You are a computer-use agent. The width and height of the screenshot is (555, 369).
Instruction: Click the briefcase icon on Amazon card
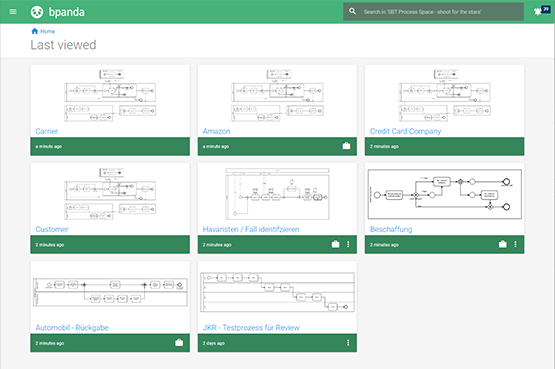346,146
